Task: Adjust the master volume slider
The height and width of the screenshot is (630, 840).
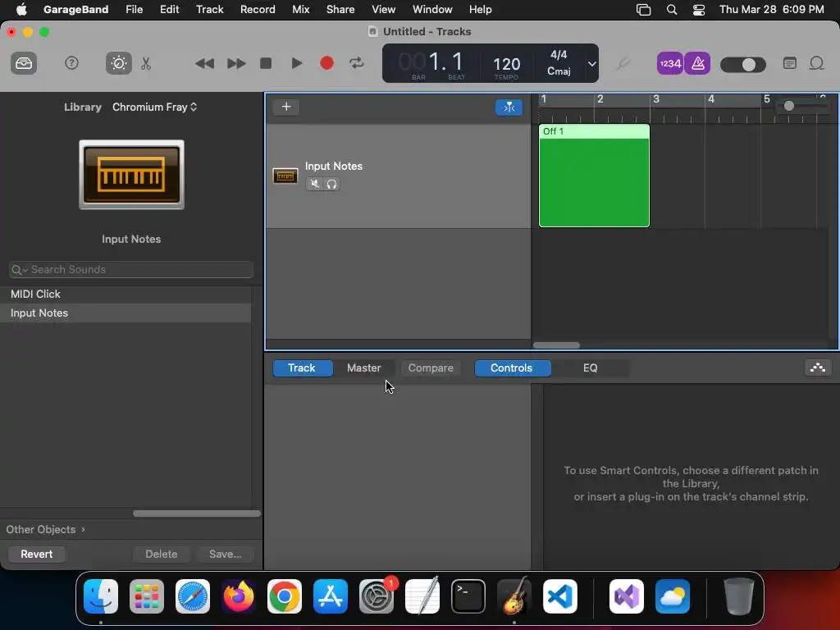Action: 743,65
